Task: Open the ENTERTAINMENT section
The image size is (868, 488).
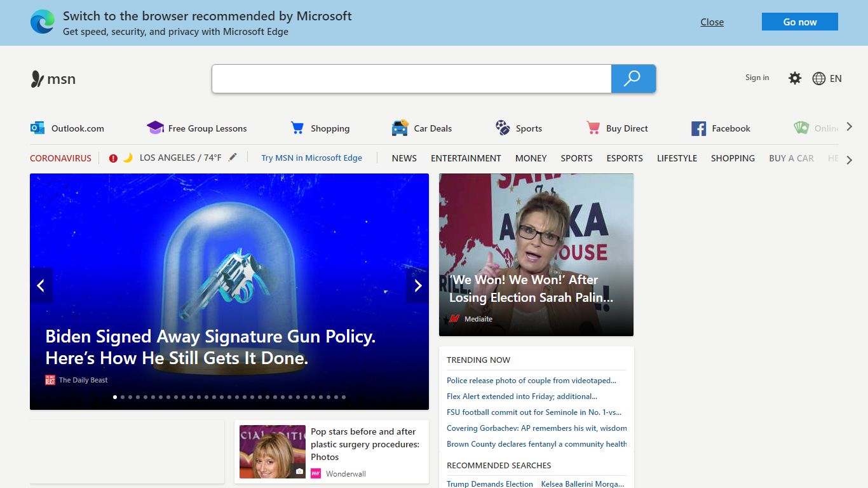Action: pyautogui.click(x=466, y=158)
